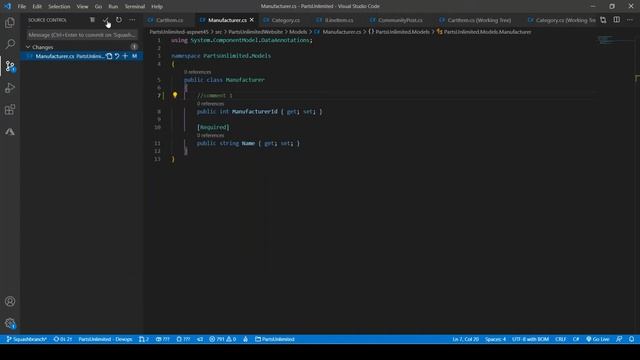Screen dimensions: 640x360
Task: Click the open changes icon in editor toolbar
Action: pyautogui.click(x=603, y=20)
